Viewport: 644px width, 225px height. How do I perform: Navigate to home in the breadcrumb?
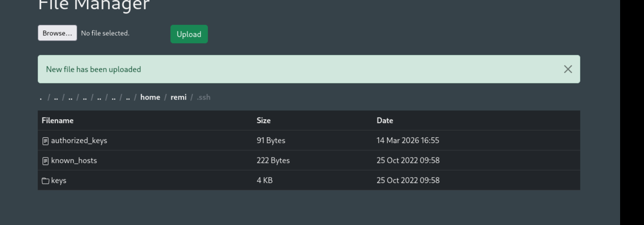point(150,97)
